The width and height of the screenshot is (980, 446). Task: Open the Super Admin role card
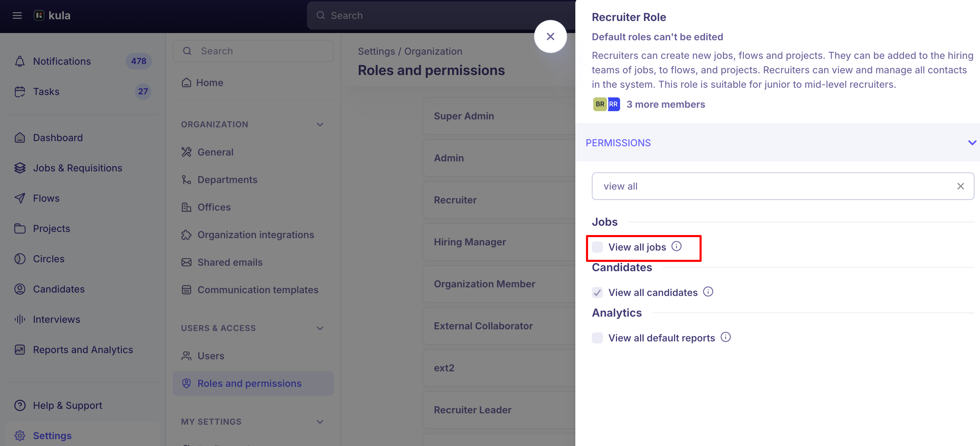[x=499, y=116]
